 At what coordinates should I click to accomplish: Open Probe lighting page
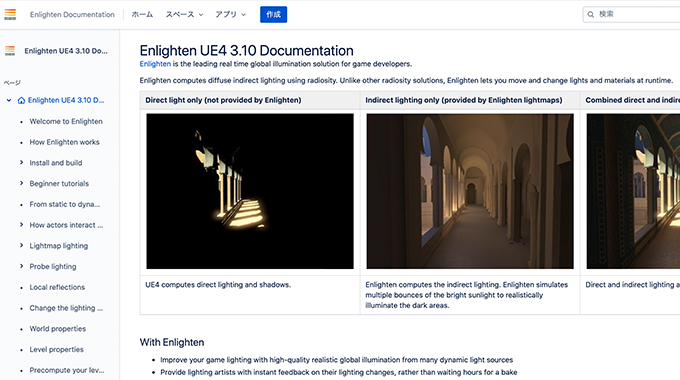[x=53, y=266]
